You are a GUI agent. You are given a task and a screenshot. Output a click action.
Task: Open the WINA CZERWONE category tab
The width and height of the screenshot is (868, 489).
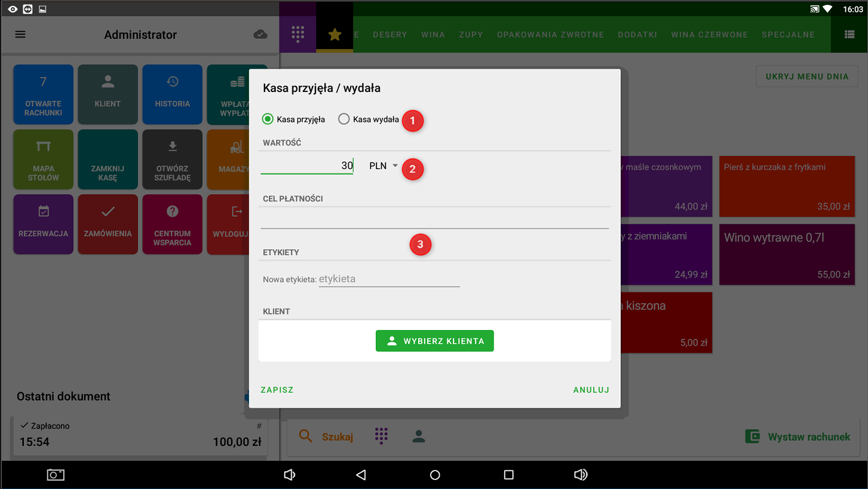click(x=709, y=35)
